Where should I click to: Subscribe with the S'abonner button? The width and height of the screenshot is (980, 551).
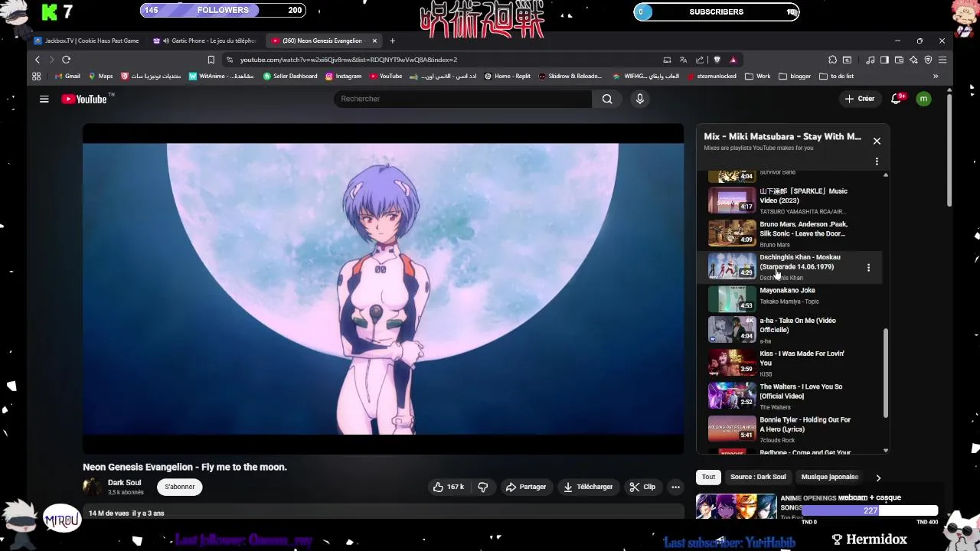[180, 487]
